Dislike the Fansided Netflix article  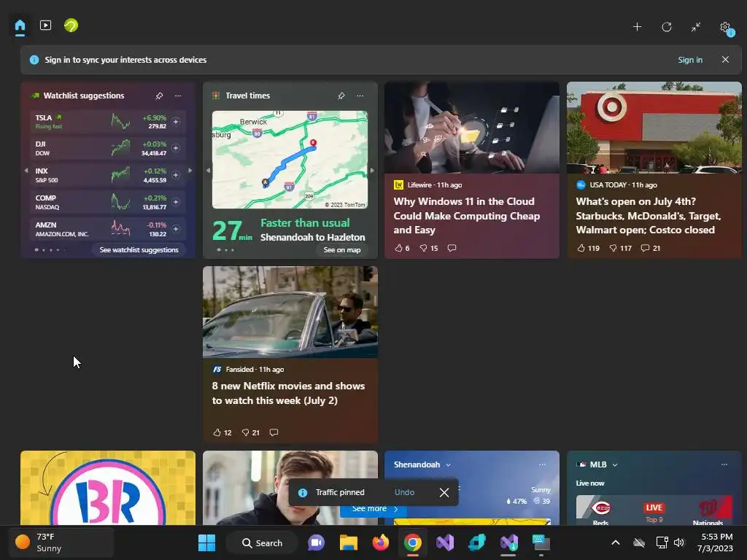pos(251,432)
